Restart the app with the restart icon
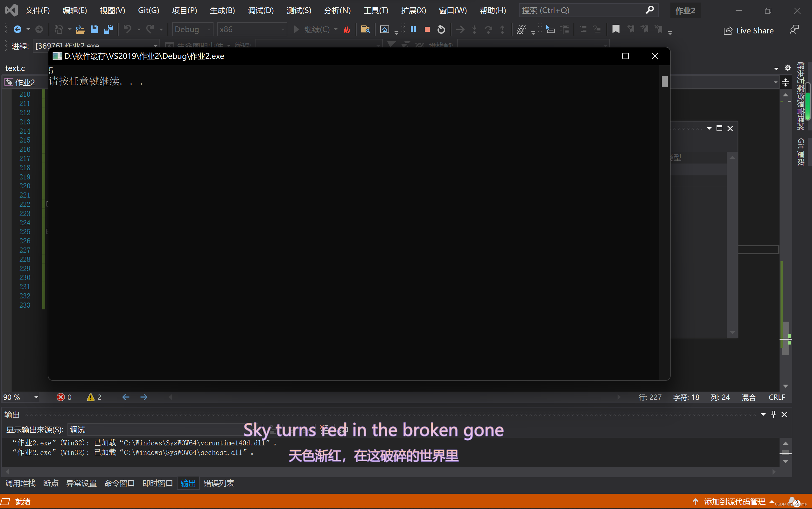Image resolution: width=812 pixels, height=509 pixels. pos(441,29)
